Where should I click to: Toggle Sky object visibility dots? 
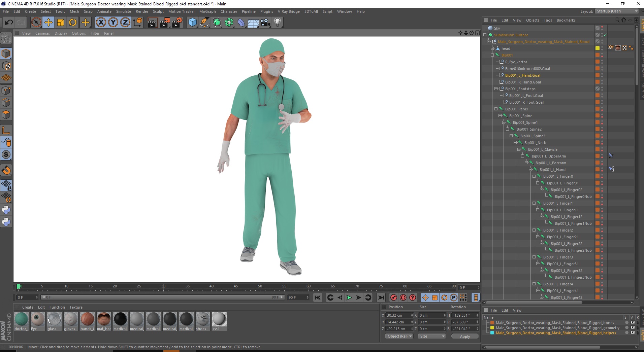602,28
